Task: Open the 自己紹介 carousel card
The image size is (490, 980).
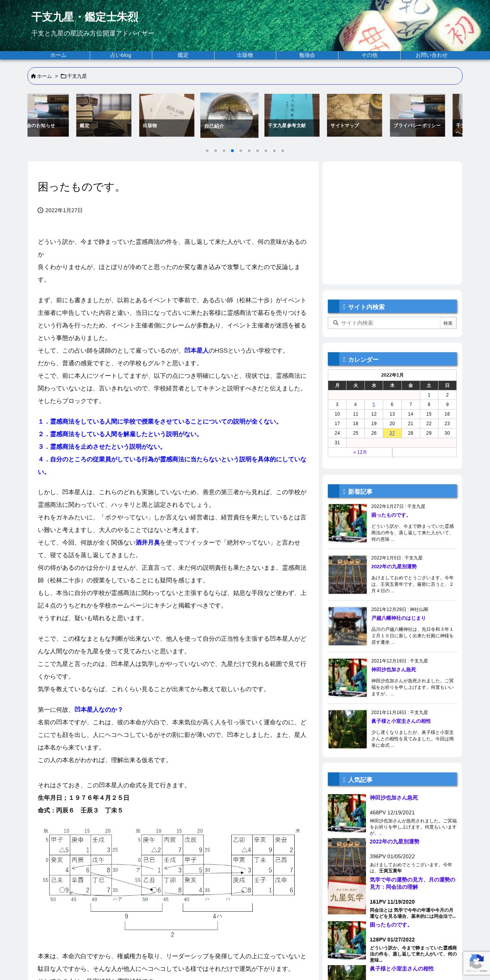Action: pos(229,115)
